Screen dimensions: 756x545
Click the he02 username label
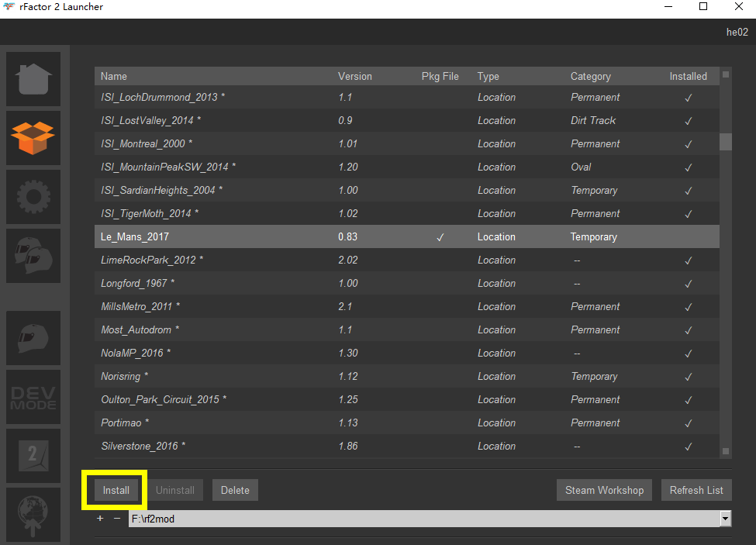point(737,32)
